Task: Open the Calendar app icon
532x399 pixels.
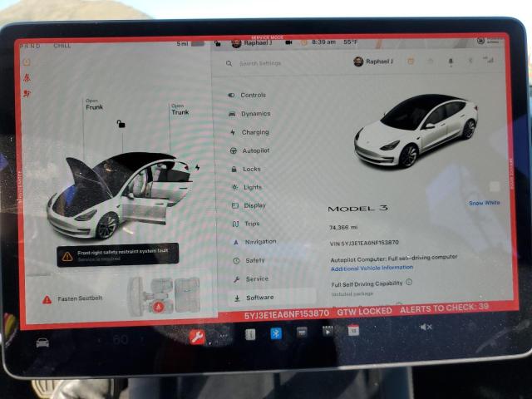Action: [x=353, y=330]
